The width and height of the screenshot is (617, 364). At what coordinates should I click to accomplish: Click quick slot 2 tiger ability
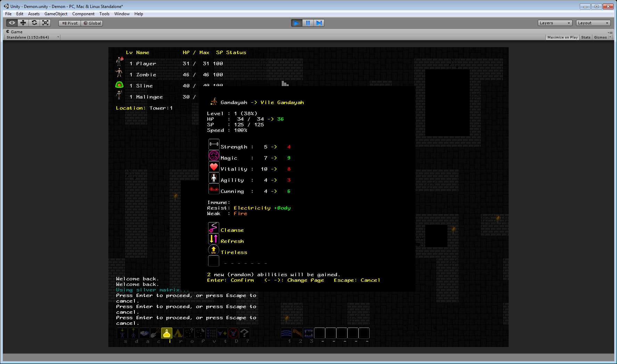297,333
